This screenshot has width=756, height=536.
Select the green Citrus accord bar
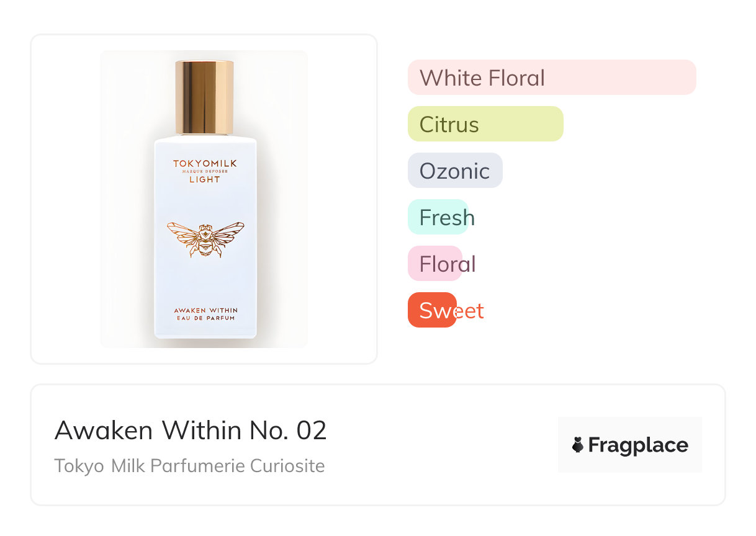(485, 124)
